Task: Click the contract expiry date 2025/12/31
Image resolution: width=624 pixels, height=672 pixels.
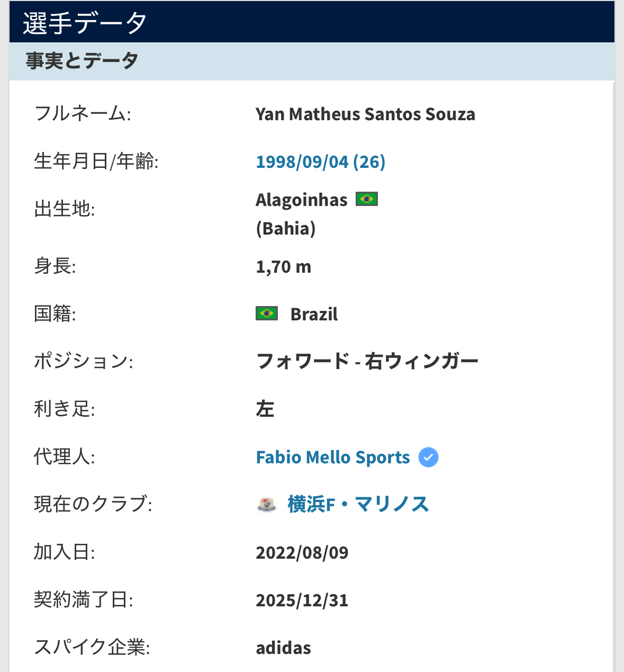Action: coord(302,600)
